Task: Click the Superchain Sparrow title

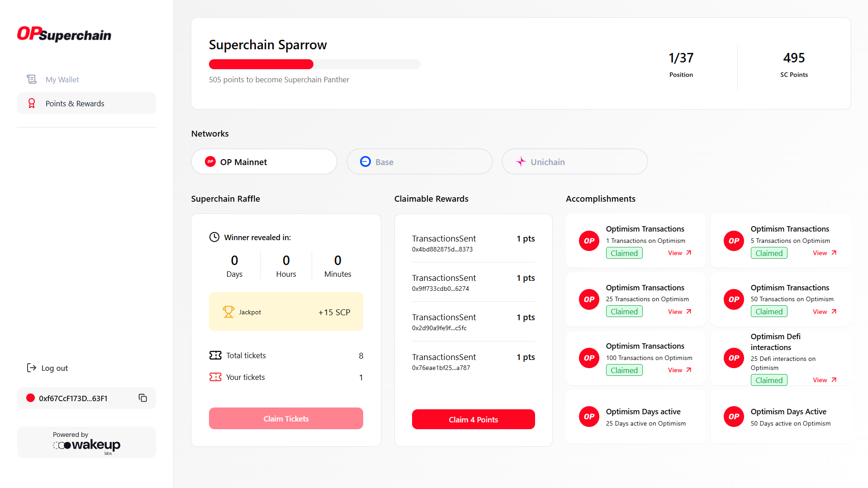Action: point(268,45)
